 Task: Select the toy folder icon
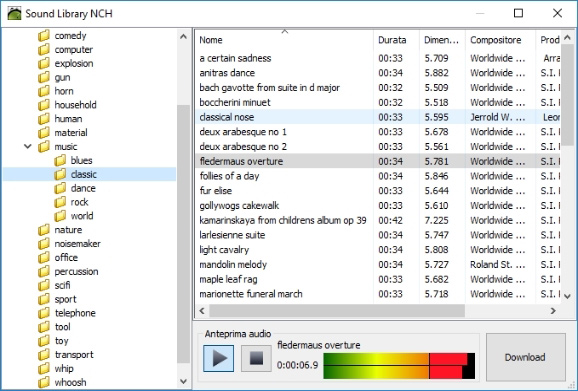point(44,341)
